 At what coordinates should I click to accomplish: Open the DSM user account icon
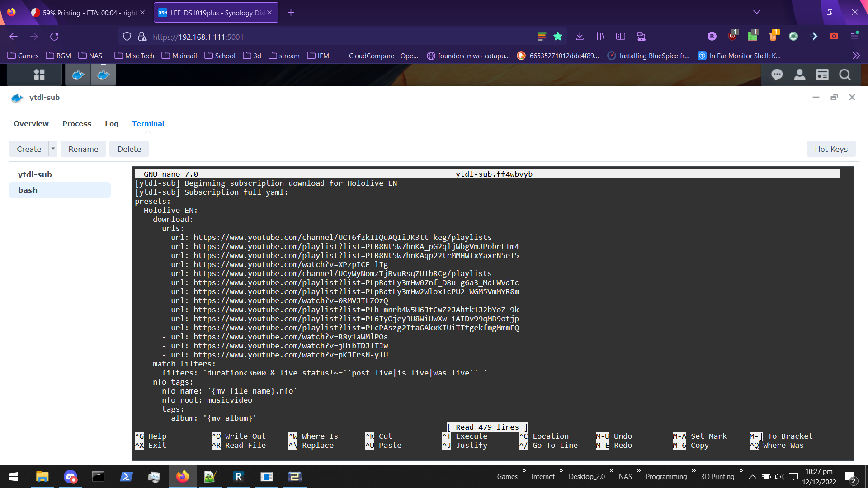point(799,75)
